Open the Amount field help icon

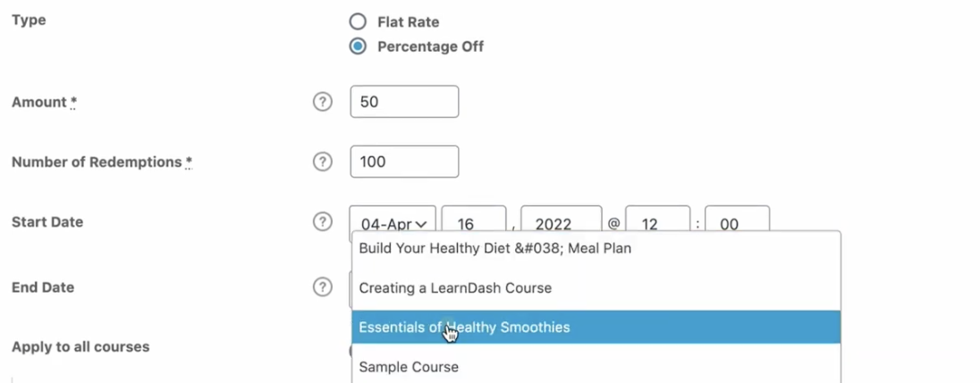pos(323,101)
